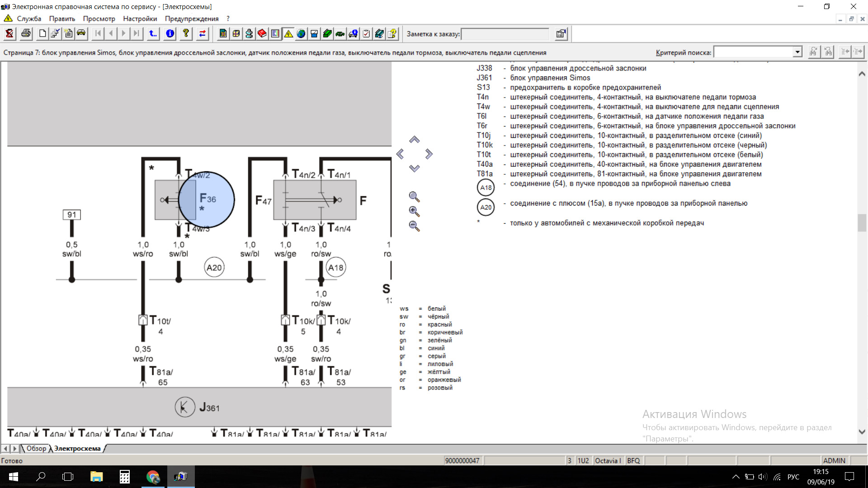Open the search criterion dropdown arrow
The width and height of the screenshot is (868, 488).
pyautogui.click(x=797, y=52)
